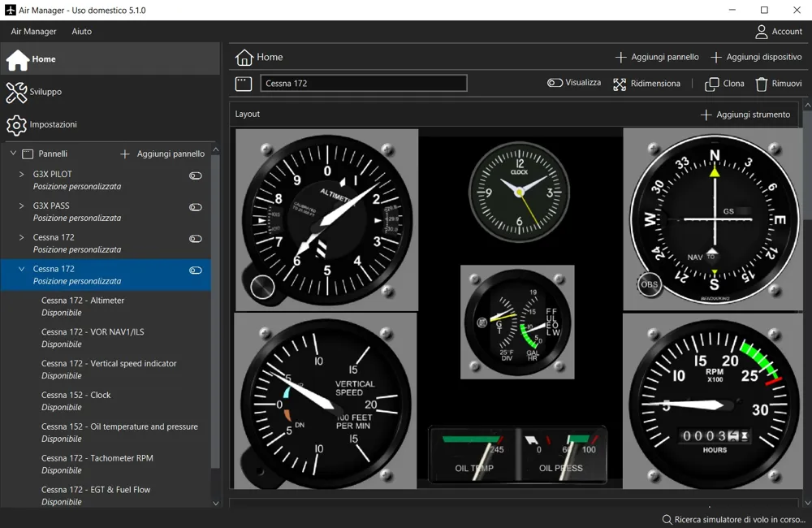Click Aggiungi strumento button
The image size is (812, 528).
click(745, 115)
